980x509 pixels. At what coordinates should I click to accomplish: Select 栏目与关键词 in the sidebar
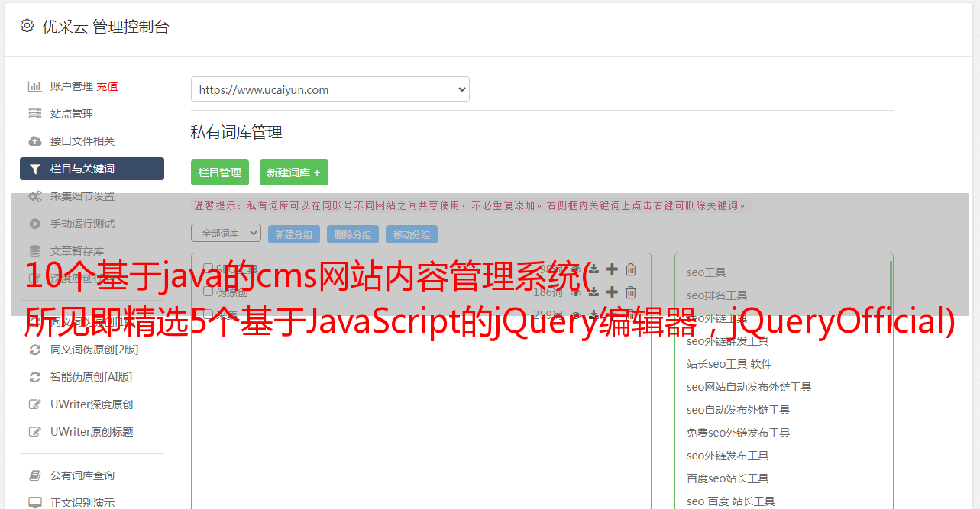coord(92,169)
